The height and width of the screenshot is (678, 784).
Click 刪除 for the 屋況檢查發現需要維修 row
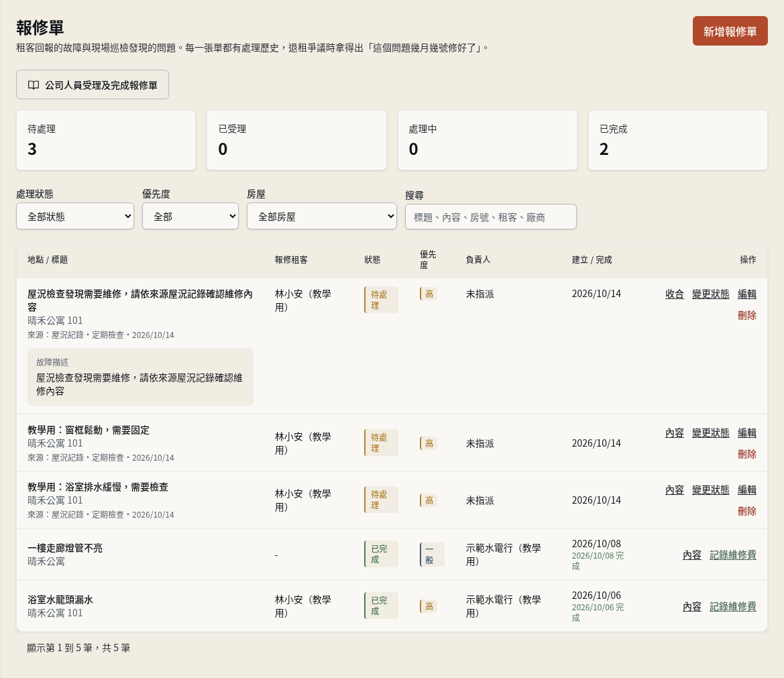[747, 315]
